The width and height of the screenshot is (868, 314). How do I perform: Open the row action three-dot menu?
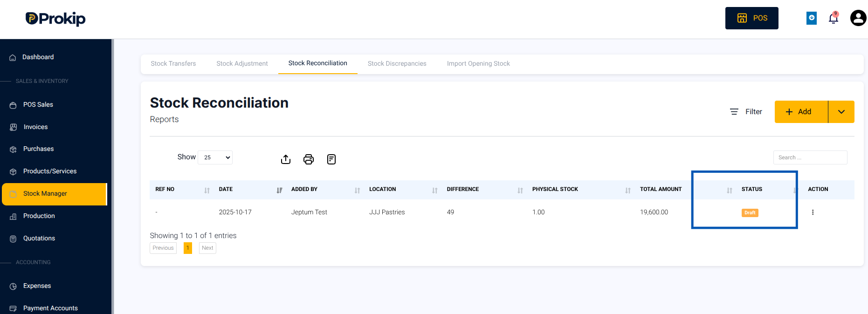pyautogui.click(x=813, y=212)
